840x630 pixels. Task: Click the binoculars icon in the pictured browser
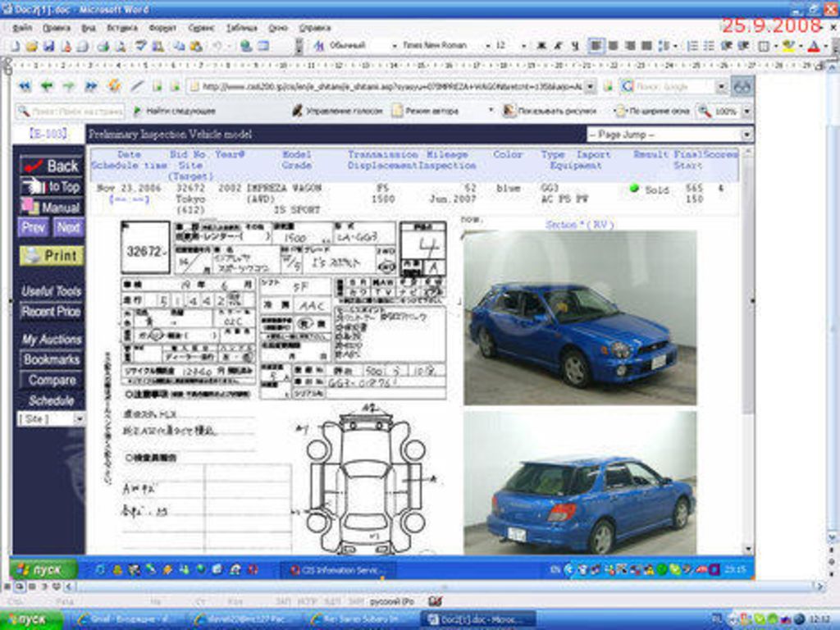coord(742,86)
